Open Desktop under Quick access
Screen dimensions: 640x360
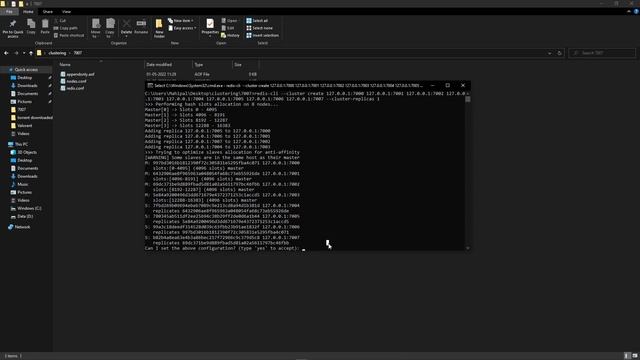click(24, 78)
